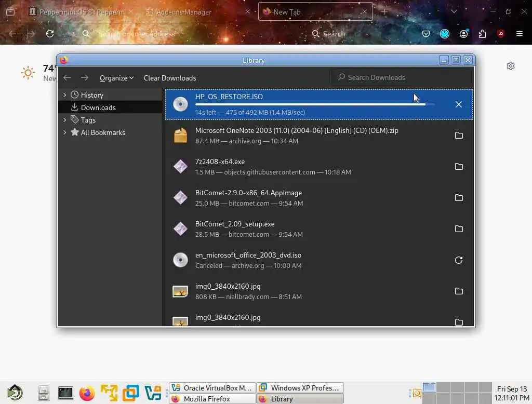This screenshot has width=532, height=404.
Task: Open the Peppermint start menu
Action: point(15,393)
